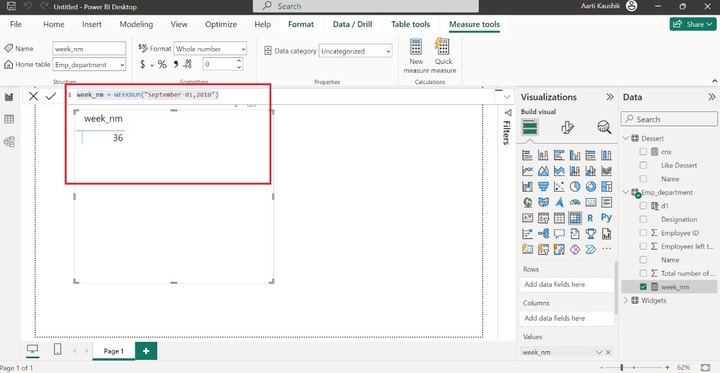Apply currency format dollar sign
Screen dimensions: 720x373
pos(143,64)
